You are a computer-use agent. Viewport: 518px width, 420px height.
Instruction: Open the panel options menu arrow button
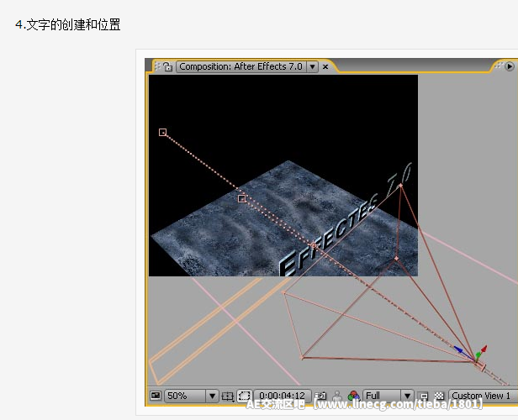[x=510, y=66]
